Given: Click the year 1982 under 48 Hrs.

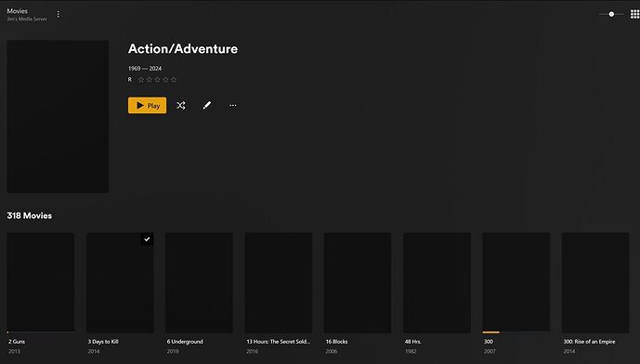Looking at the screenshot, I should [x=411, y=351].
